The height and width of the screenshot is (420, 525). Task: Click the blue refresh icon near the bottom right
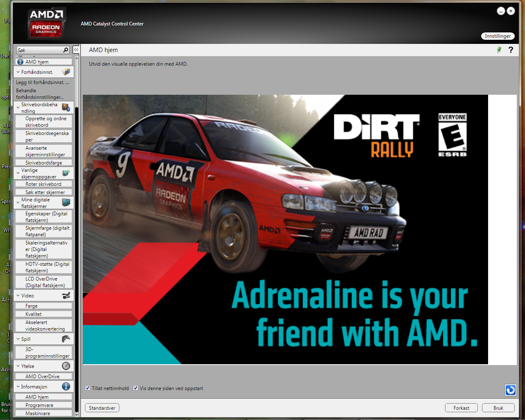[x=511, y=390]
